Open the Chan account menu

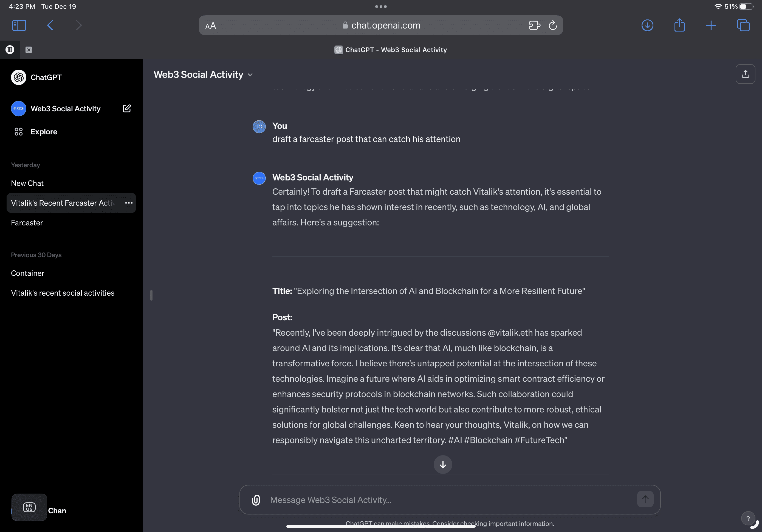point(57,511)
